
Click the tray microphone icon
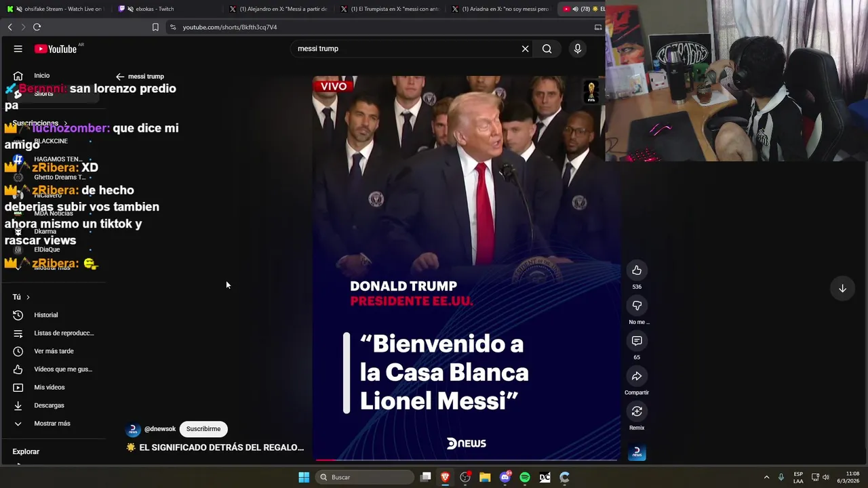click(x=781, y=477)
